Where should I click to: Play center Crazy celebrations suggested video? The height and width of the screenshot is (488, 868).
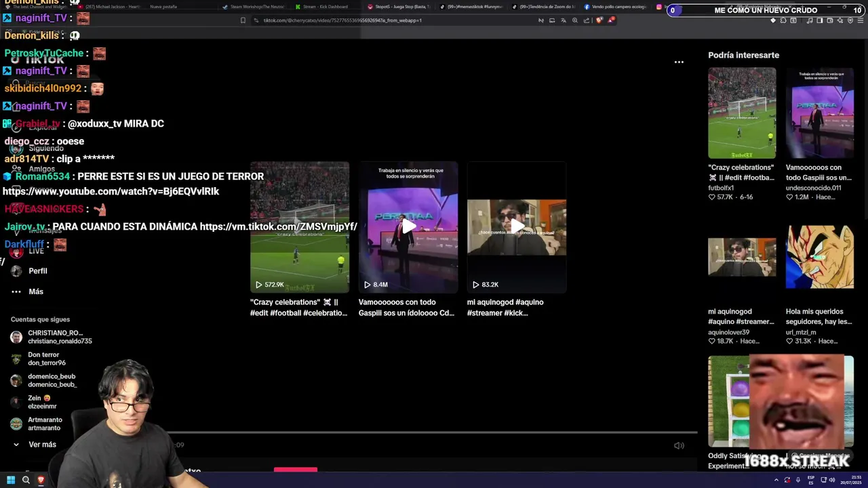click(300, 227)
